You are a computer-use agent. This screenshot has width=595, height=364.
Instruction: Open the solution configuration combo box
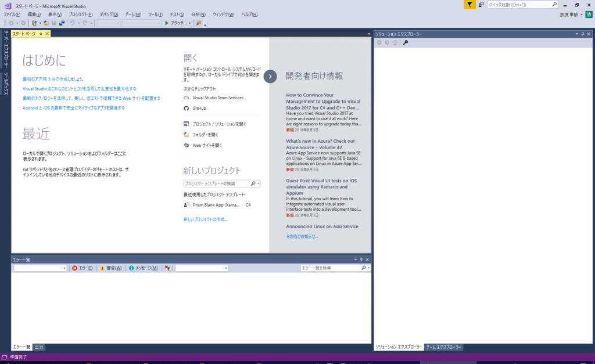click(x=109, y=23)
